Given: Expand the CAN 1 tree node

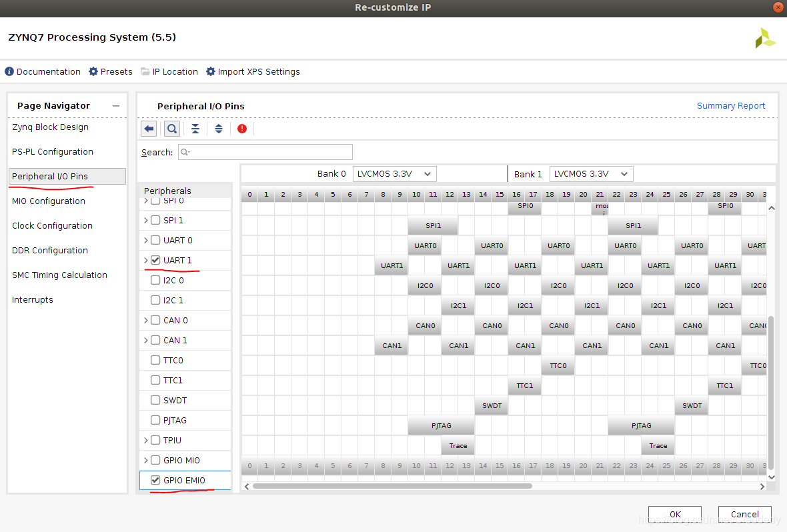Looking at the screenshot, I should 146,340.
